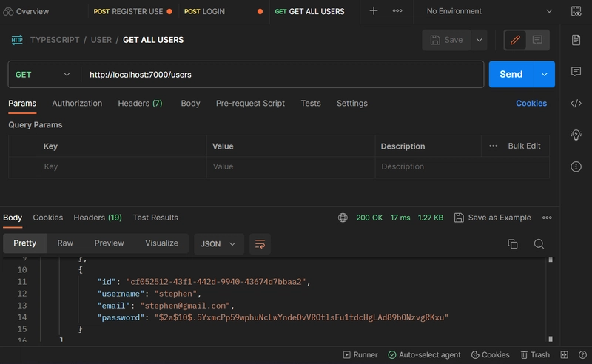Open the Tests tab
The width and height of the screenshot is (592, 364).
pyautogui.click(x=311, y=104)
